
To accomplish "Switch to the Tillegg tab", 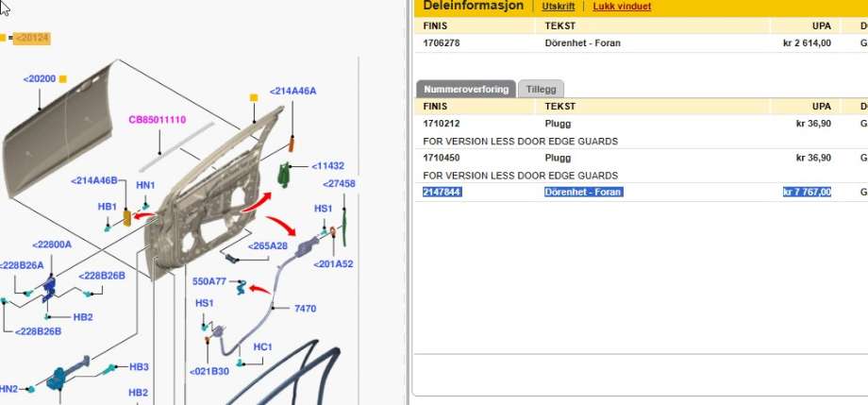I will tap(541, 89).
